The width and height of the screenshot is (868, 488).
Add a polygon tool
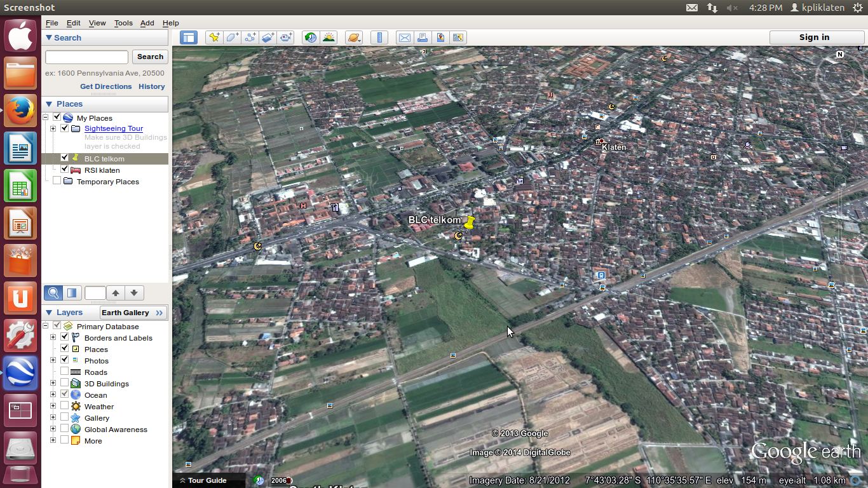pos(232,37)
